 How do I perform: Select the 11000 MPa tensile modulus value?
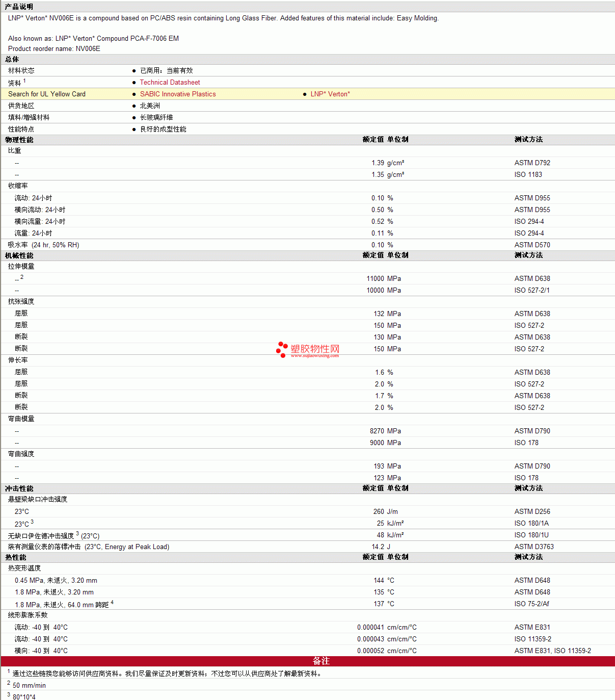coord(384,278)
